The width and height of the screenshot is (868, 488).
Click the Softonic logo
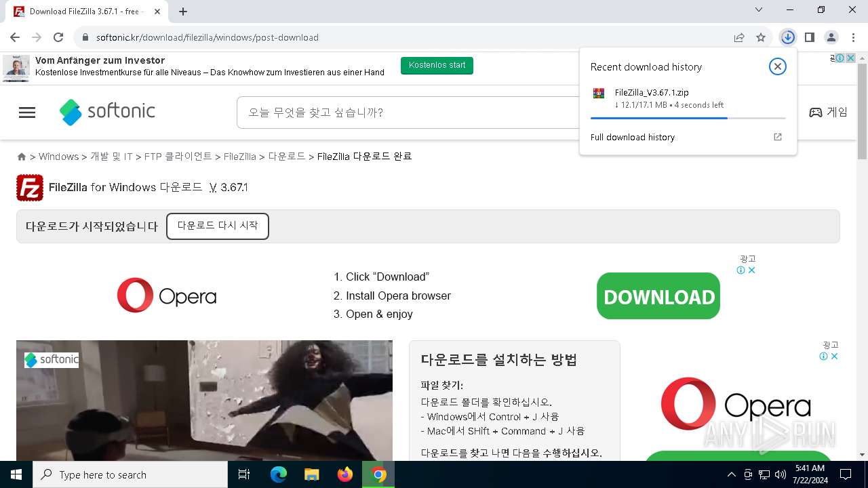pos(107,112)
